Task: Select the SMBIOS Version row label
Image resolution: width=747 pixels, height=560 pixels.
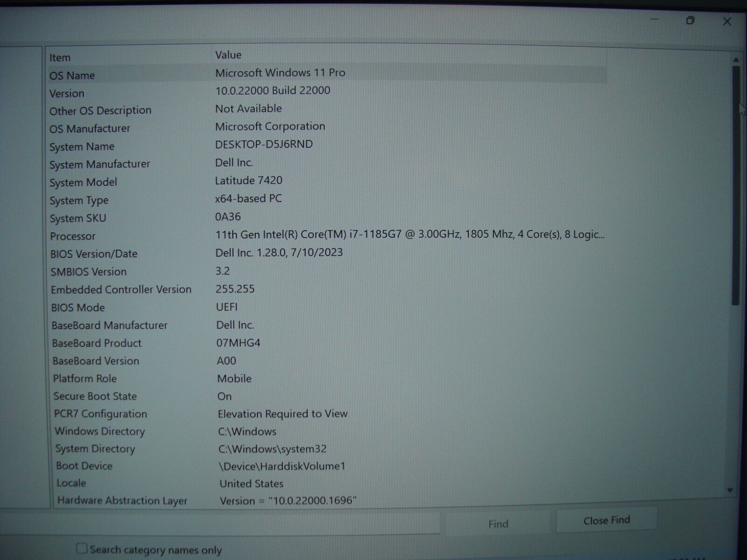Action: click(x=89, y=272)
